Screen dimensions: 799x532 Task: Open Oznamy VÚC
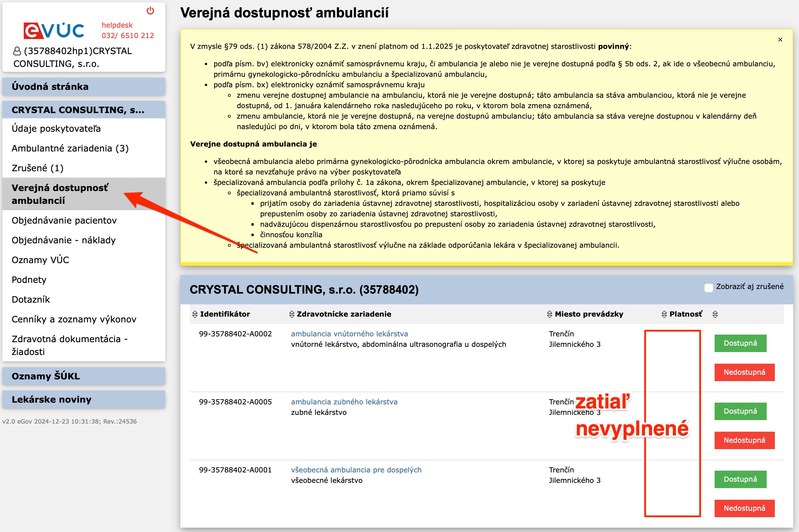[84, 260]
